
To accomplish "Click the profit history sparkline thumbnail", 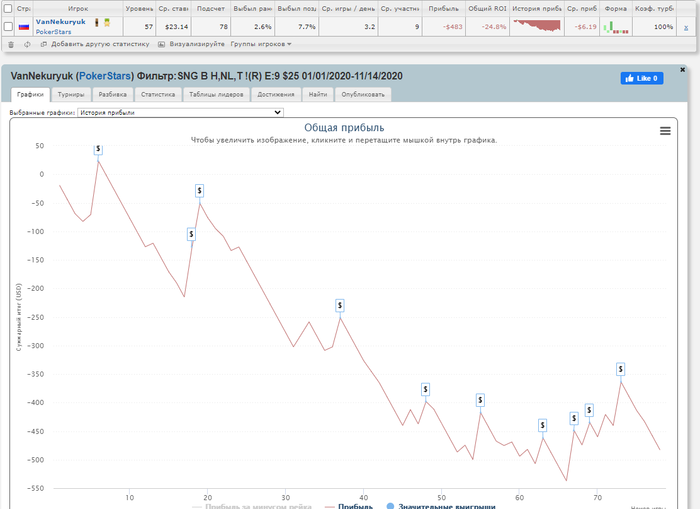I will tap(537, 26).
